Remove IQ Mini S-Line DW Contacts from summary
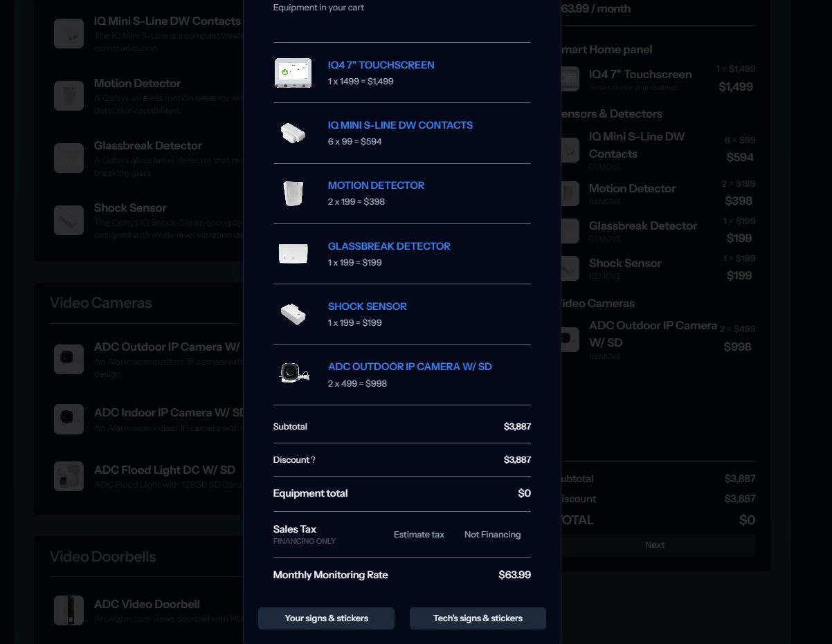The height and width of the screenshot is (644, 832). tap(605, 167)
